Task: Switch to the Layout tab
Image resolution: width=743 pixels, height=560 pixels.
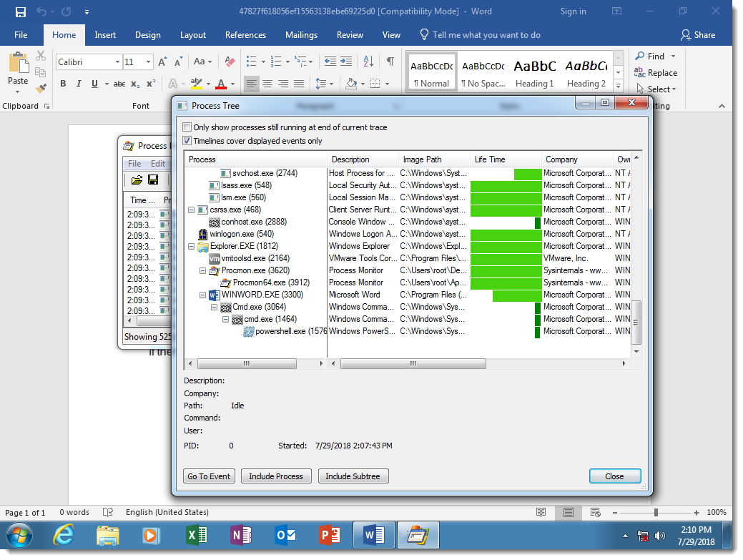Action: click(x=193, y=35)
